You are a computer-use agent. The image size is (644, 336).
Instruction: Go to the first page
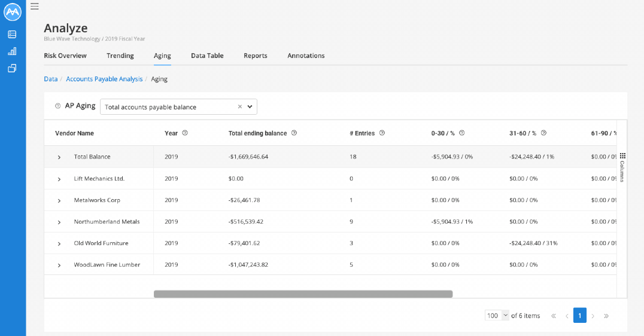pyautogui.click(x=554, y=316)
